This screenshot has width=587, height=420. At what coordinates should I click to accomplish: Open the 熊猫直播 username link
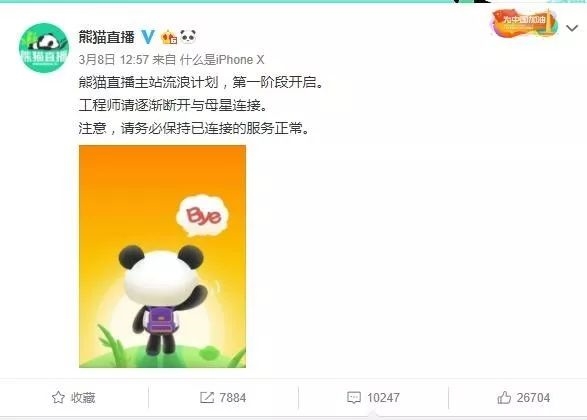click(107, 37)
